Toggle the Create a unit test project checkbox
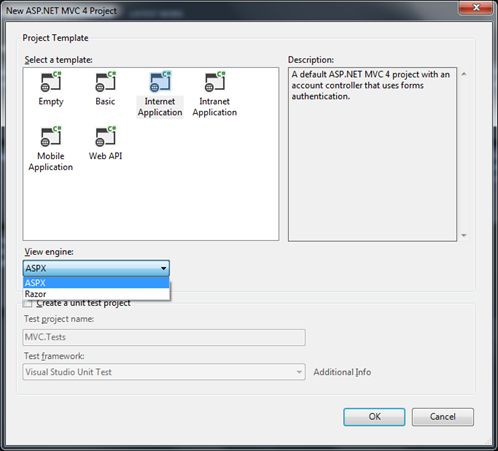The width and height of the screenshot is (498, 451). [x=28, y=304]
